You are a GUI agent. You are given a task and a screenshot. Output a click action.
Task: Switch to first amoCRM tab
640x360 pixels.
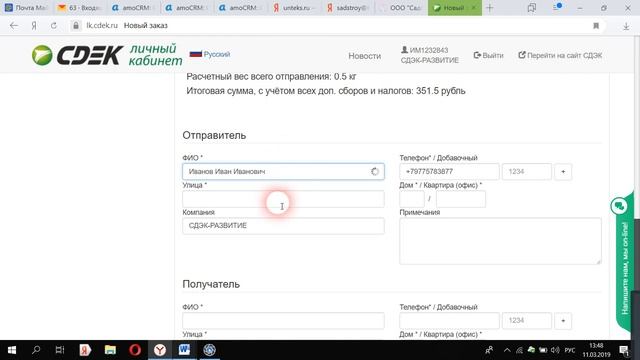click(133, 8)
